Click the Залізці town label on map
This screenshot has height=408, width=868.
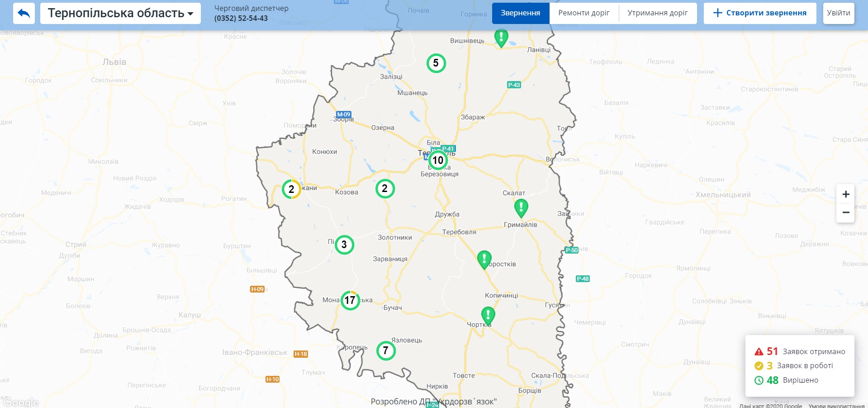click(391, 77)
